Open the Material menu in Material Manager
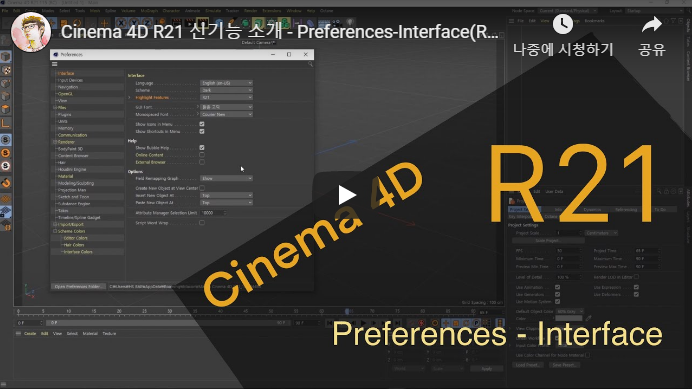The width and height of the screenshot is (693, 389). 90,333
